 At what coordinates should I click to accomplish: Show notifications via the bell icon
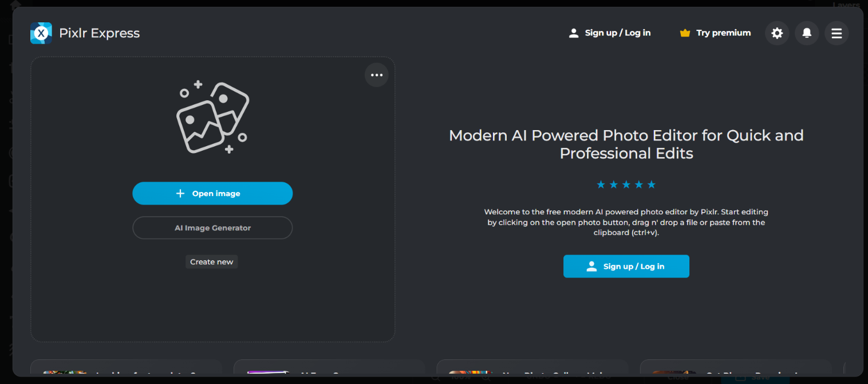coord(807,33)
